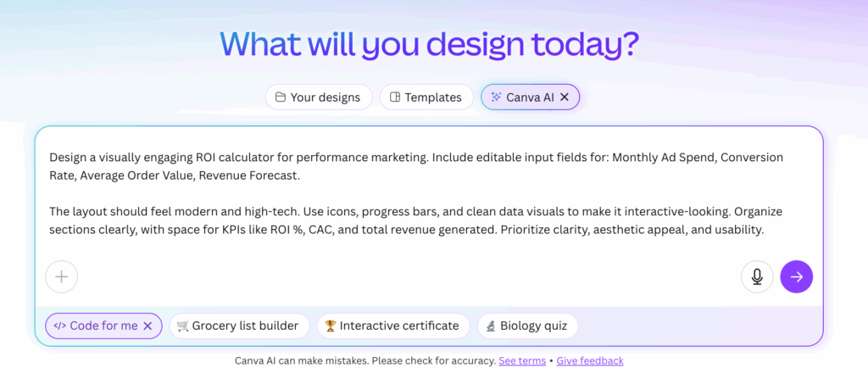
Task: Remove the Code for me chip
Action: click(x=147, y=326)
